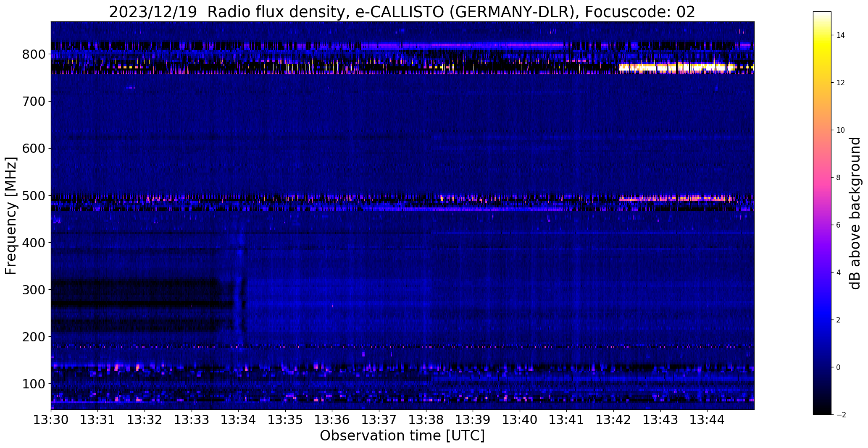Screen dimensions: 868x448
Task: Click the 13:39 time tick label
Action: pos(473,420)
